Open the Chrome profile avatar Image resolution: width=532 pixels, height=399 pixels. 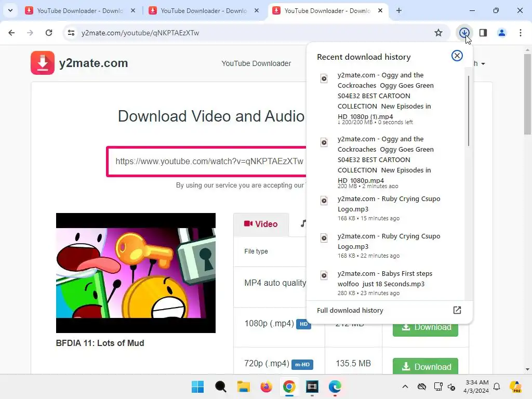coord(501,33)
